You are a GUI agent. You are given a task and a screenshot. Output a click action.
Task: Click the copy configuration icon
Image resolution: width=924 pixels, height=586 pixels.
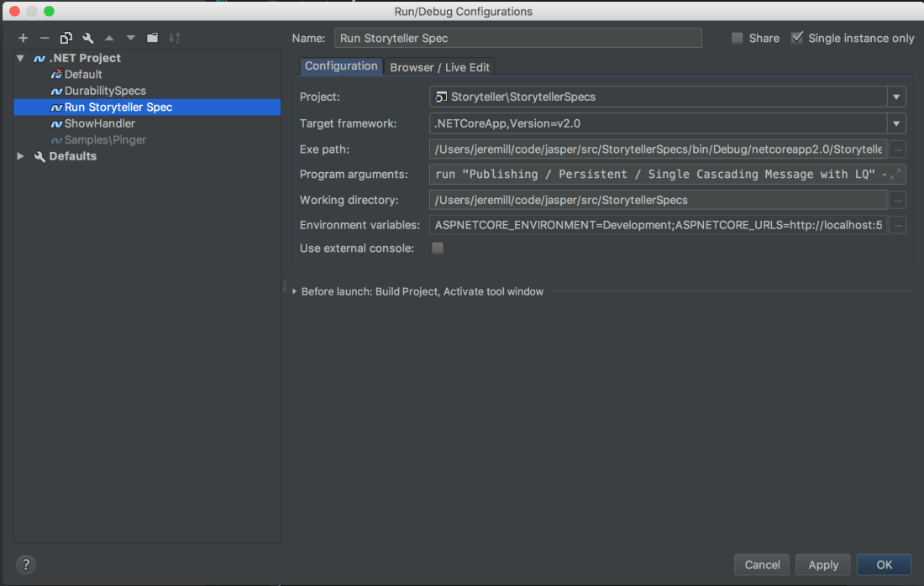click(66, 38)
